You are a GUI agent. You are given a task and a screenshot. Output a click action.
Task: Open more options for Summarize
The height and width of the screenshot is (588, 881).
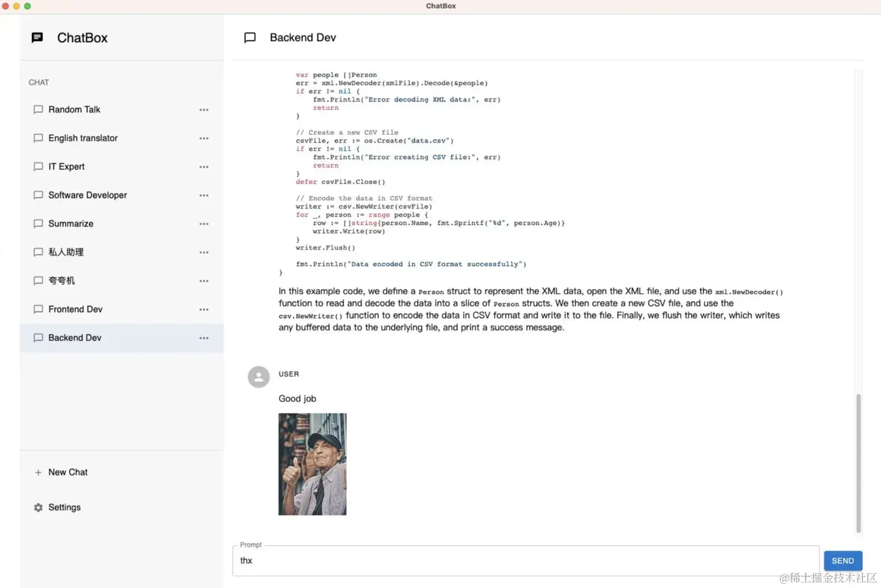click(204, 224)
